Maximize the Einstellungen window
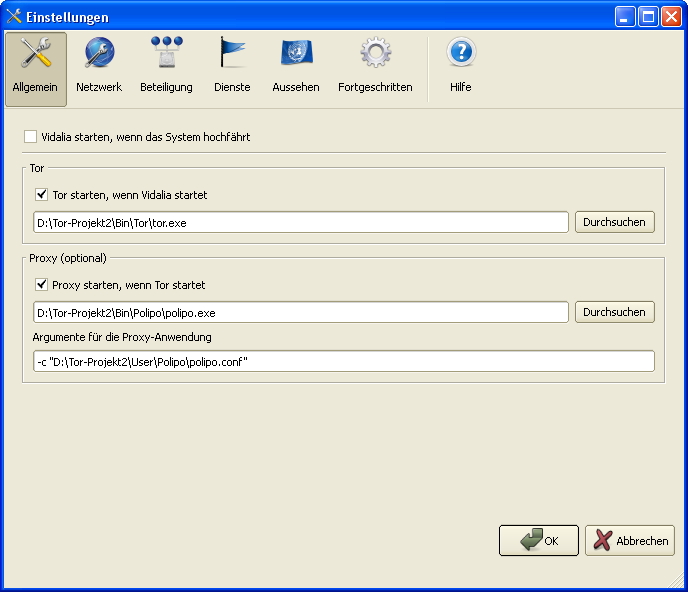Image resolution: width=688 pixels, height=592 pixels. tap(648, 17)
